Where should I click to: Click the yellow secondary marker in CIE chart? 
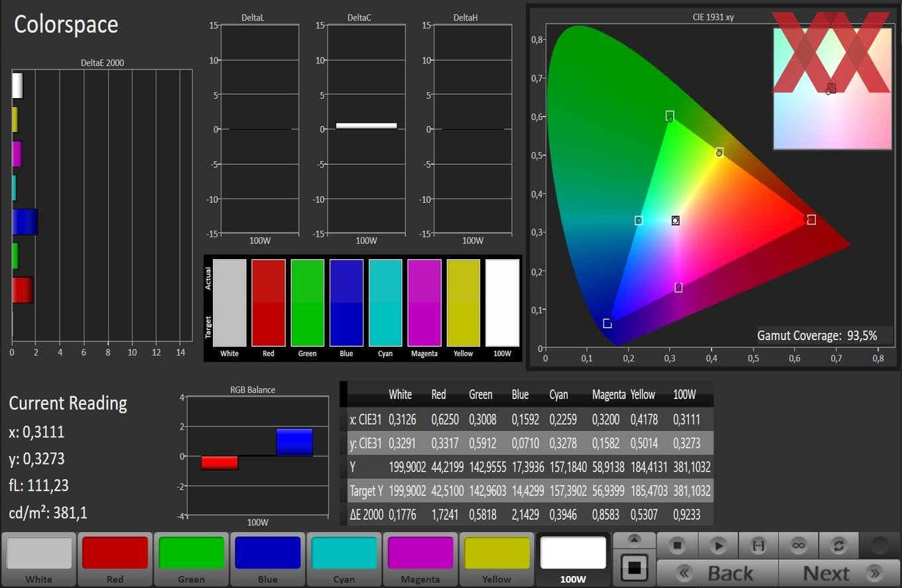tap(720, 152)
